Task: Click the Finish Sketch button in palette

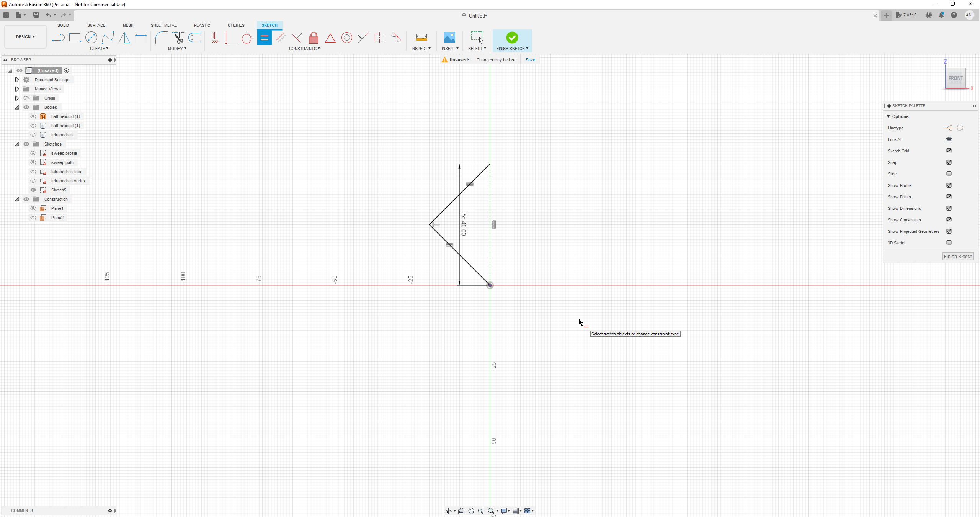Action: tap(958, 256)
